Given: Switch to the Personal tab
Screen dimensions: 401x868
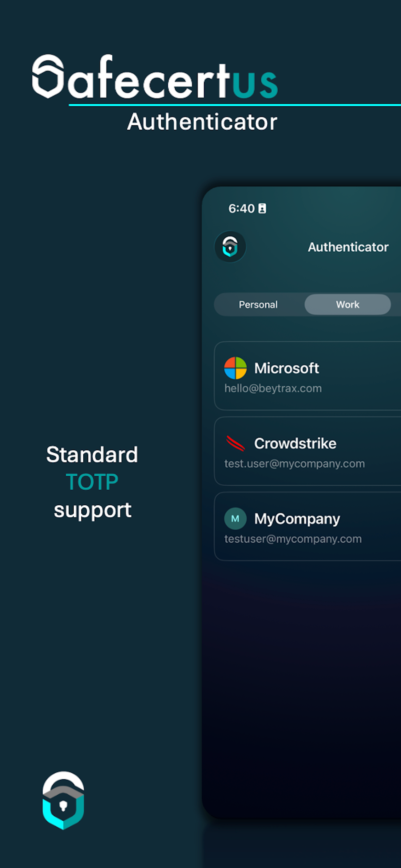Looking at the screenshot, I should point(258,305).
